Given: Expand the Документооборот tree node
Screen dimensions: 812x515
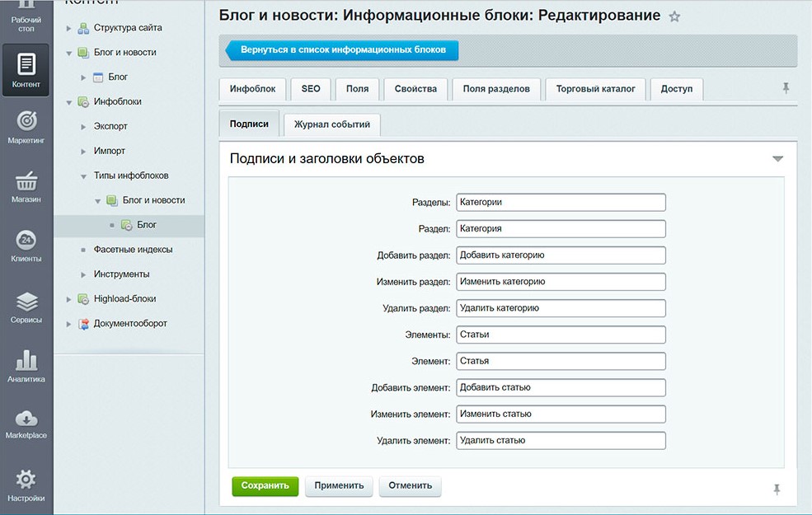Looking at the screenshot, I should pyautogui.click(x=68, y=324).
